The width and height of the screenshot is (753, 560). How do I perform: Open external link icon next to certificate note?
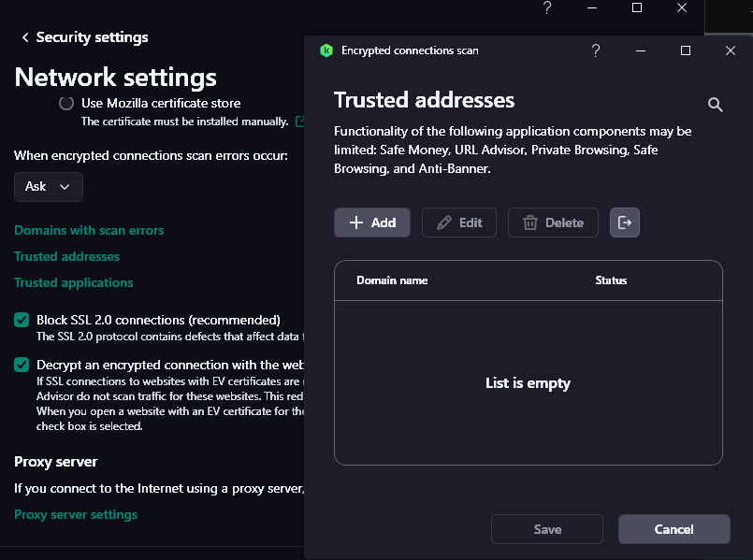[299, 122]
